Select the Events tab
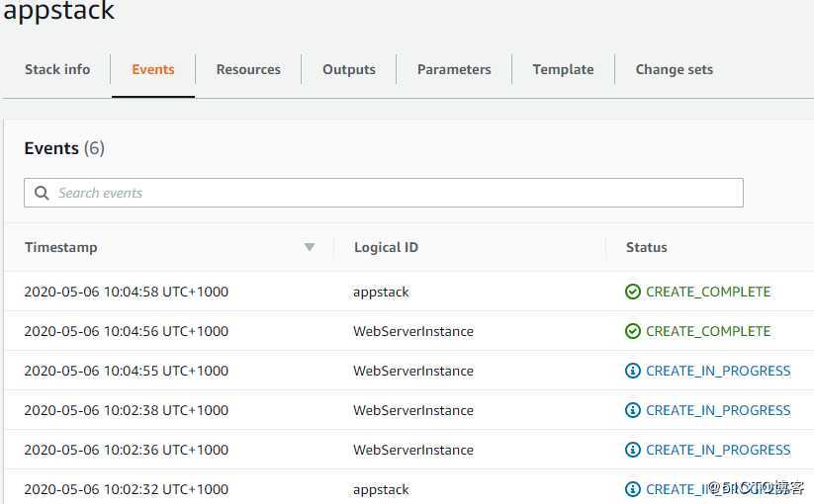Screen dimensions: 814x504 coord(153,69)
